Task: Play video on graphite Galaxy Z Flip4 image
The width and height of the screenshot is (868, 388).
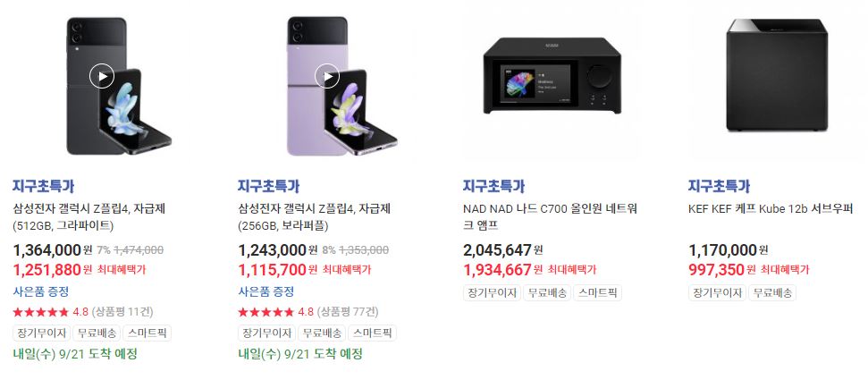Action: [102, 76]
